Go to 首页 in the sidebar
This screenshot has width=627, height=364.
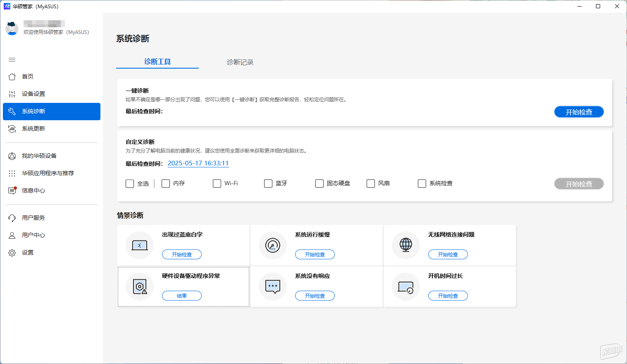point(52,76)
